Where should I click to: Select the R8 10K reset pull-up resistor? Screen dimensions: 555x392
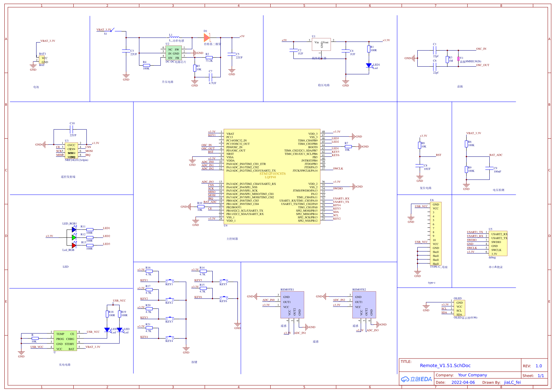pyautogui.click(x=420, y=145)
